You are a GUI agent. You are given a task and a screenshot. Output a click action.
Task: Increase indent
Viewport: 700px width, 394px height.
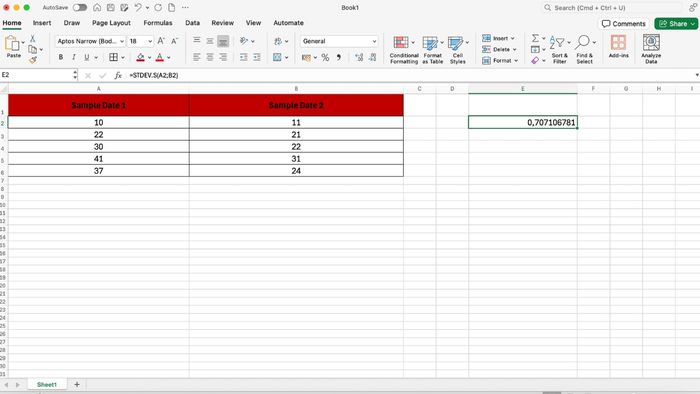click(x=257, y=57)
